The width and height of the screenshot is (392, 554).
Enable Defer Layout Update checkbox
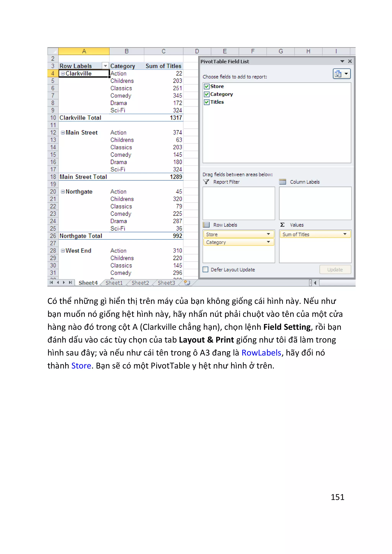coord(205,269)
